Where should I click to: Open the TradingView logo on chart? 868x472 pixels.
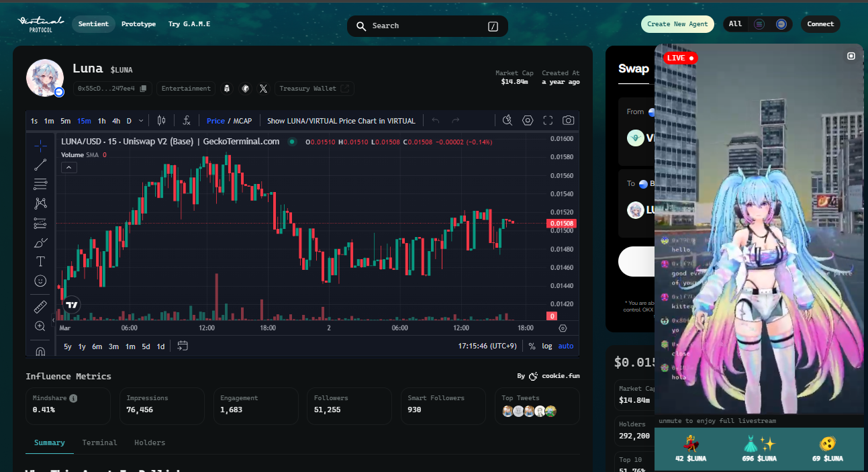tap(72, 305)
